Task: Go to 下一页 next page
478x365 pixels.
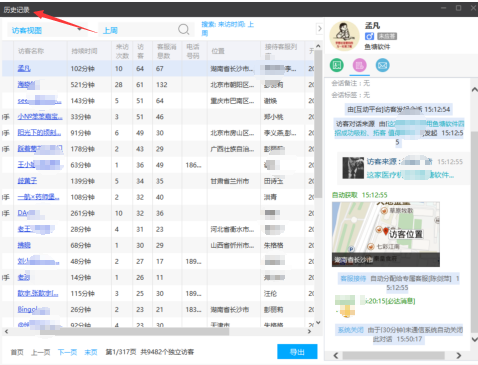Action: pos(67,352)
